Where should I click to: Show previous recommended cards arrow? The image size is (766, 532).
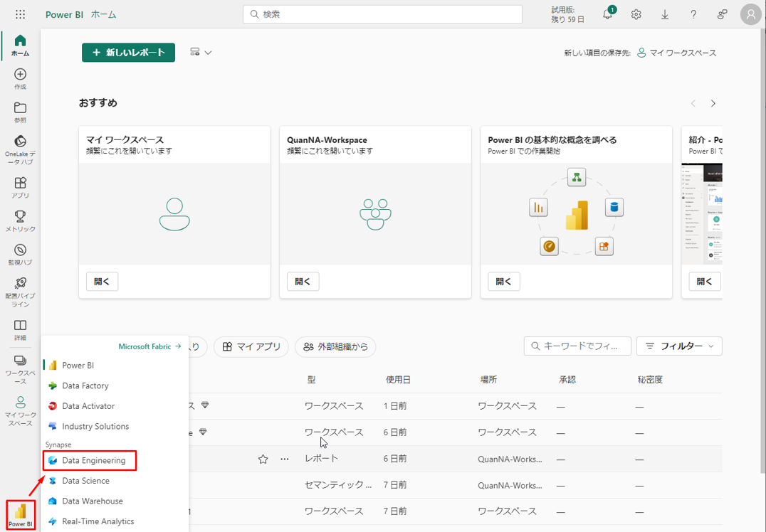pos(693,103)
